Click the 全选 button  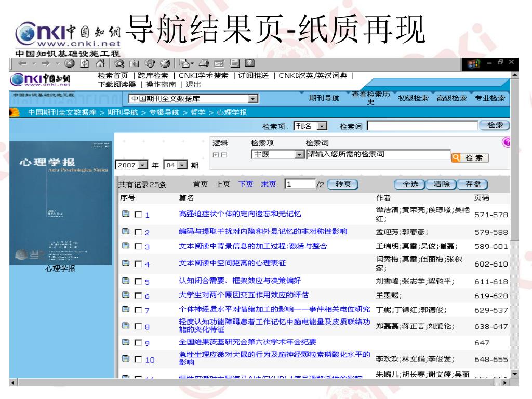pos(410,184)
